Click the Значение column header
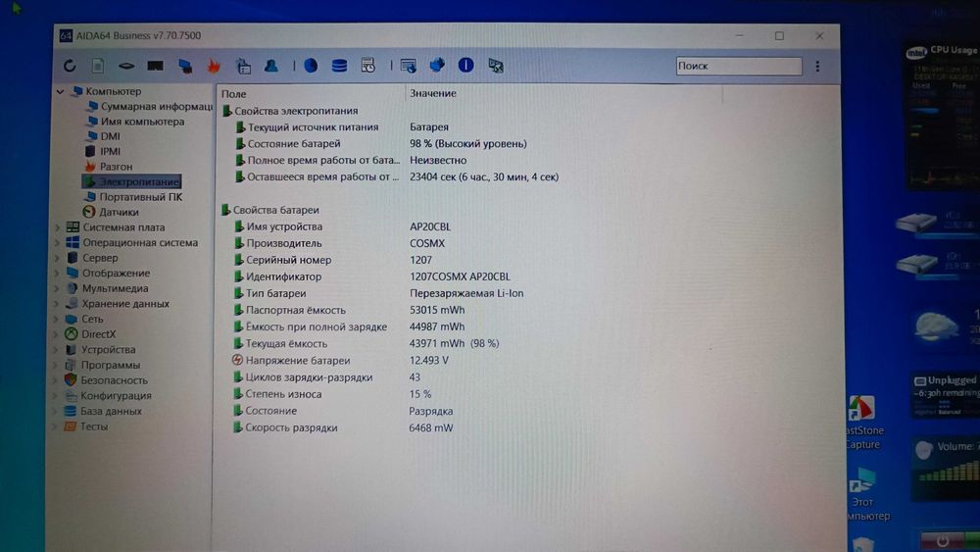 click(x=432, y=93)
